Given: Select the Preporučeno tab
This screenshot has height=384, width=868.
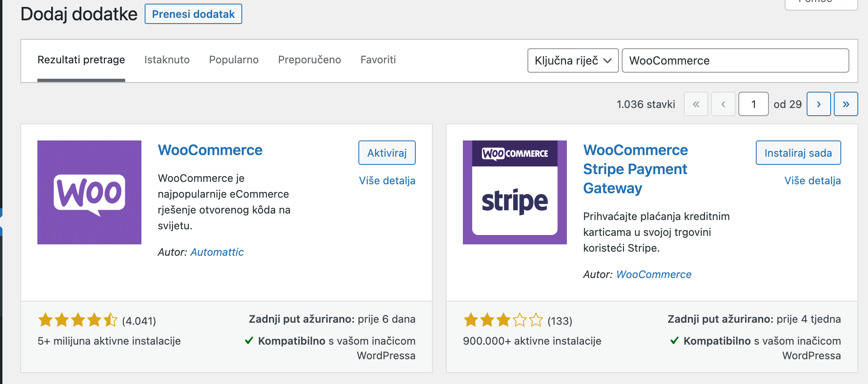Looking at the screenshot, I should [309, 60].
